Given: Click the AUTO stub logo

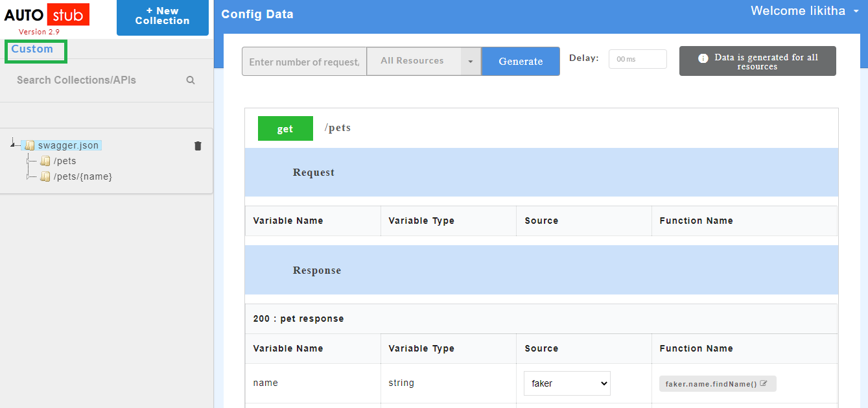Looking at the screenshot, I should click(47, 15).
